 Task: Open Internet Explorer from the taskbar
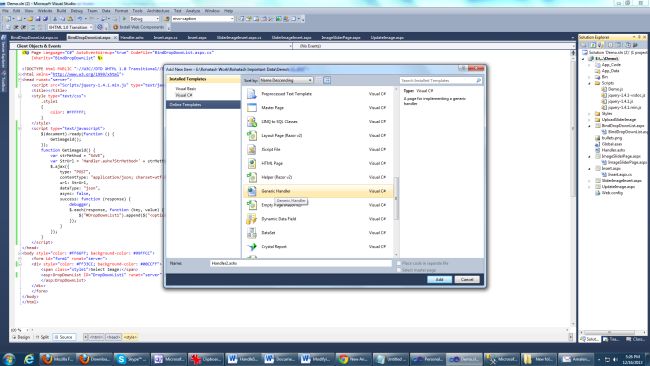click(29, 359)
